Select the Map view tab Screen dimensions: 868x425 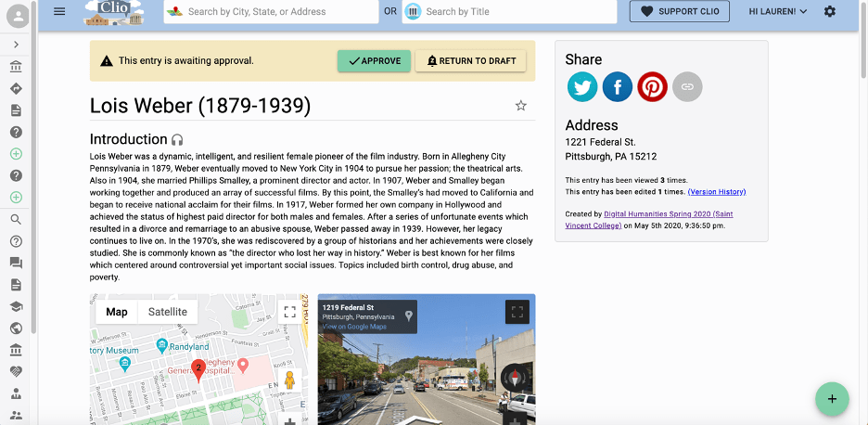click(x=117, y=312)
